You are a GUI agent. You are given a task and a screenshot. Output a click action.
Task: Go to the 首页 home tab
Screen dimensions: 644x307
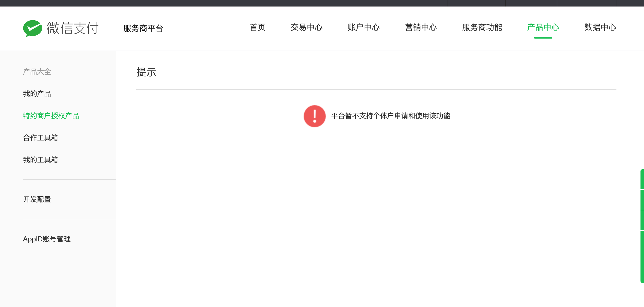(257, 27)
